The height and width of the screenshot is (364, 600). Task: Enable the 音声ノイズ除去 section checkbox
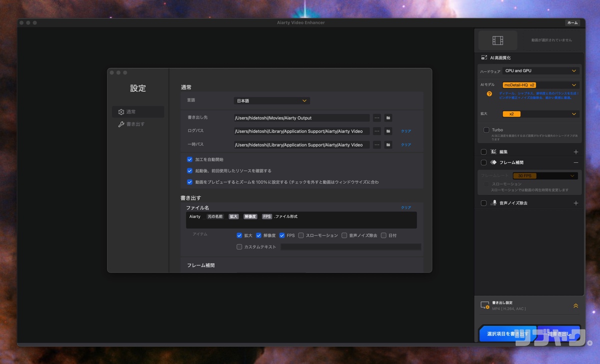[x=483, y=203]
